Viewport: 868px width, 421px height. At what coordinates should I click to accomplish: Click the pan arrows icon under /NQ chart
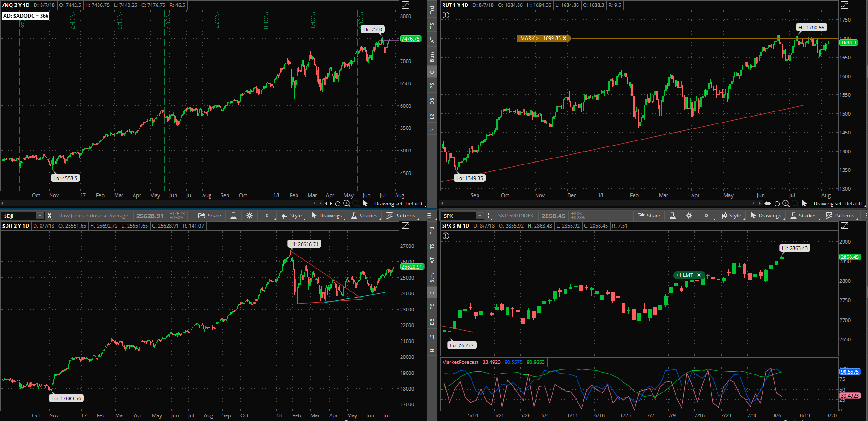point(328,203)
